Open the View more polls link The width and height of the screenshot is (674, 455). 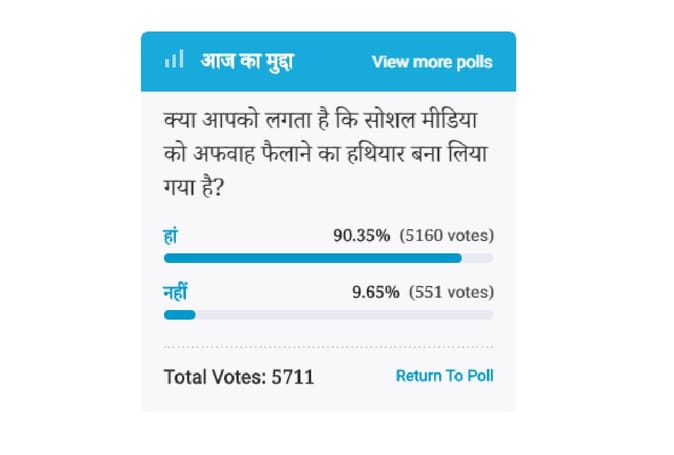432,62
